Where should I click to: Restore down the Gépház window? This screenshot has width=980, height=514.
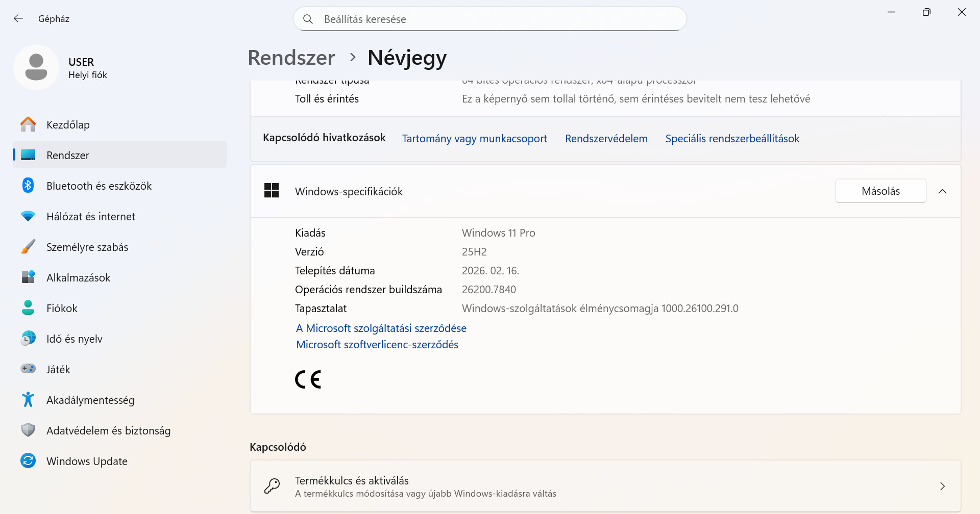pyautogui.click(x=926, y=12)
